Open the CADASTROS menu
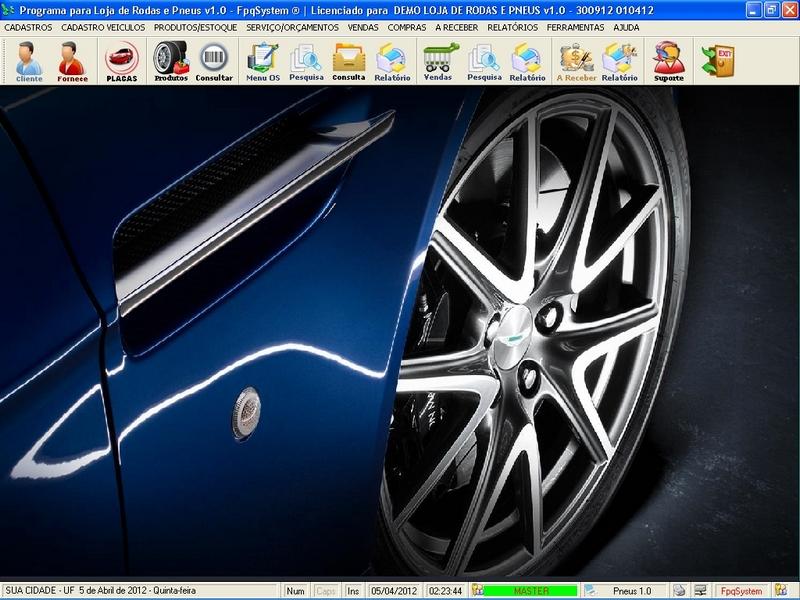Image resolution: width=800 pixels, height=600 pixels. tap(28, 27)
